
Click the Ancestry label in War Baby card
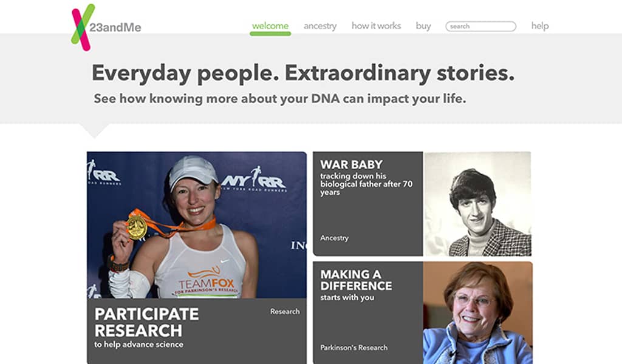pyautogui.click(x=335, y=238)
